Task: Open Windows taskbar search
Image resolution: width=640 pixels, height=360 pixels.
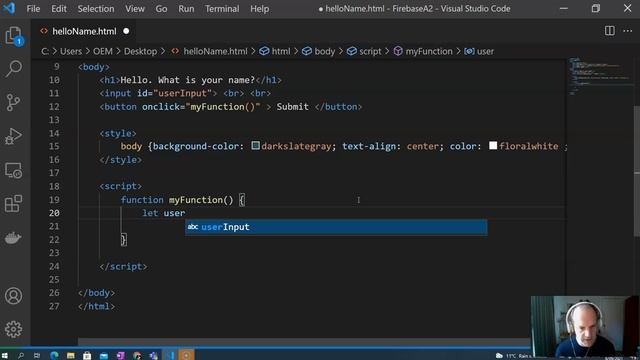Action: (x=20, y=356)
